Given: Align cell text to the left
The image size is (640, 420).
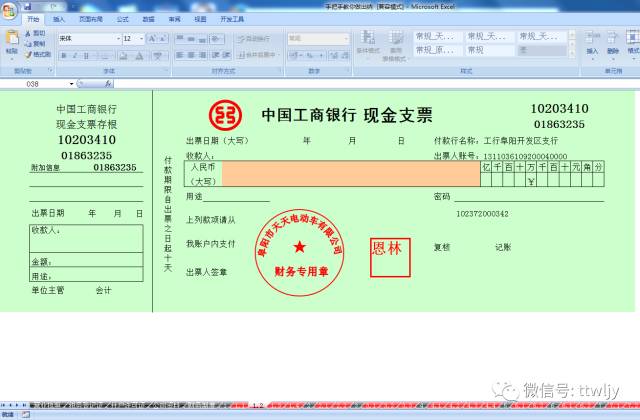Looking at the screenshot, I should pyautogui.click(x=180, y=55).
